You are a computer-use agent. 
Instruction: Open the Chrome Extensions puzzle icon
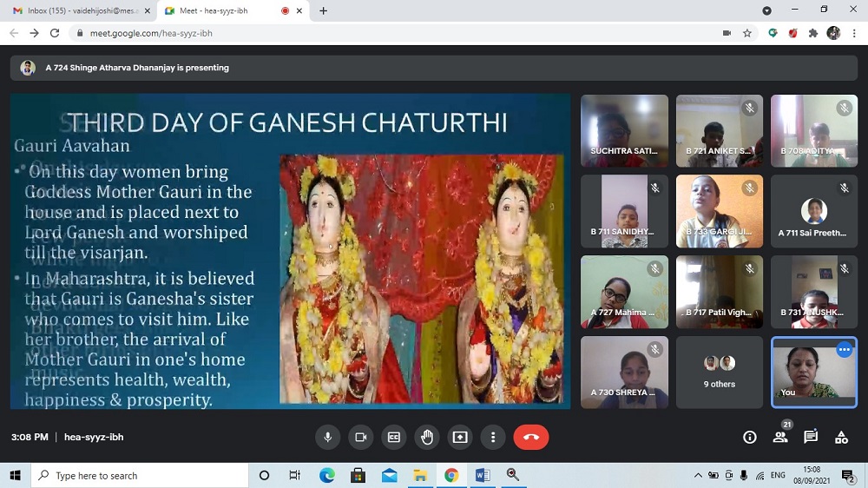(x=813, y=33)
